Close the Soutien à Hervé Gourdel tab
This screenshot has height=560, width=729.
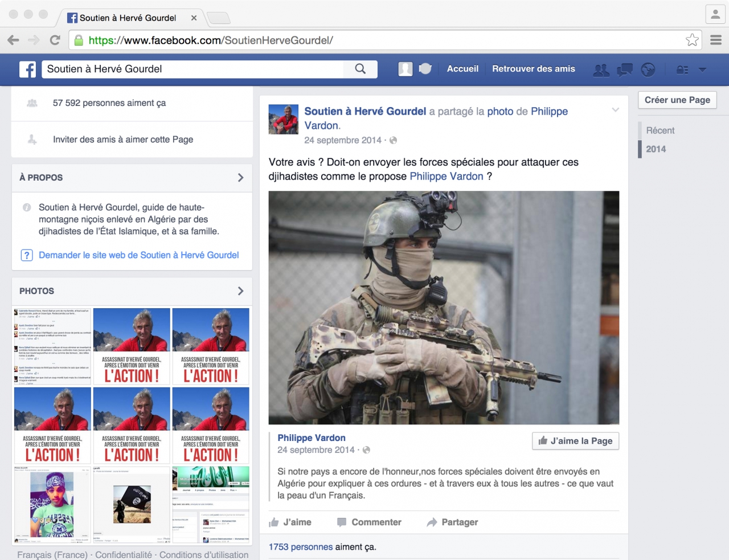[x=194, y=18]
